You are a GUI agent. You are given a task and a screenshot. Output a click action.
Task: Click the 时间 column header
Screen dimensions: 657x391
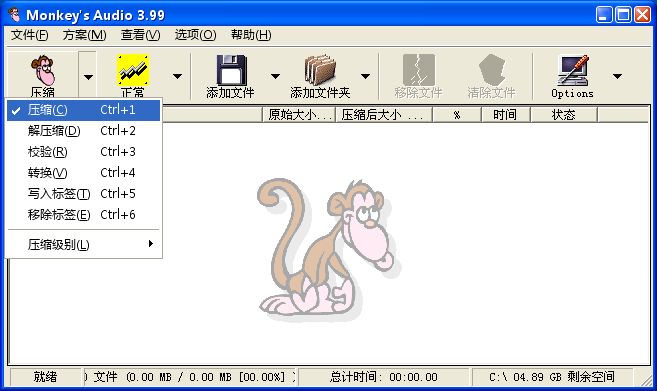click(505, 114)
